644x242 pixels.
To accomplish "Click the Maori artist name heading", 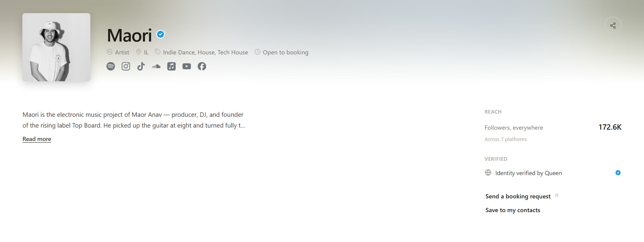I will click(129, 35).
